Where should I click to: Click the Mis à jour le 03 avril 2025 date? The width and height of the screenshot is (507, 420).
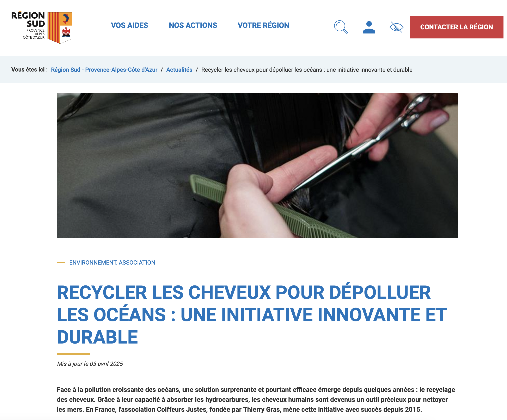90,364
